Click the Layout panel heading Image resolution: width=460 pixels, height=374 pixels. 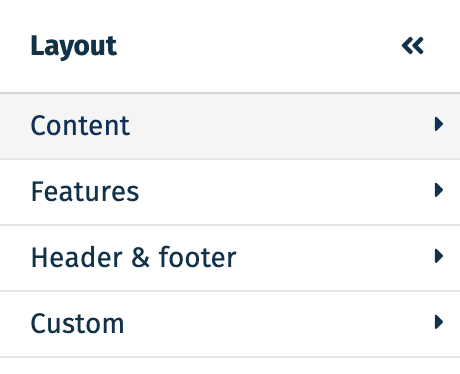tap(74, 47)
